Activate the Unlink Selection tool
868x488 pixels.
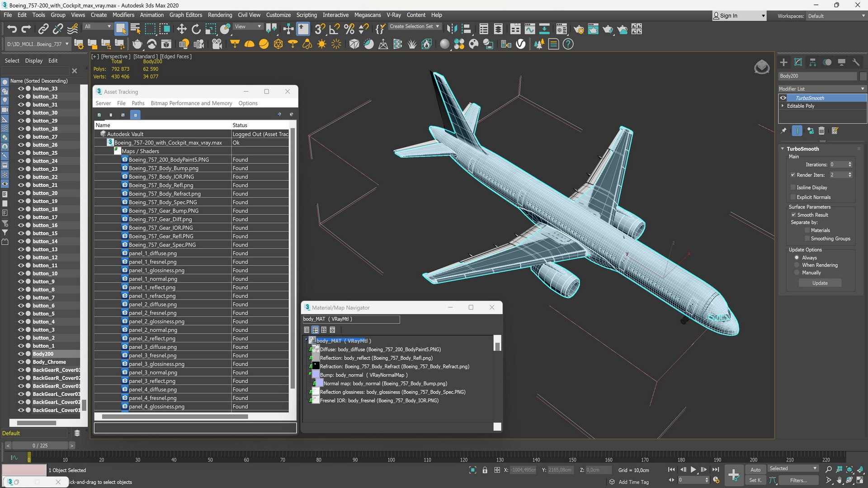[58, 29]
